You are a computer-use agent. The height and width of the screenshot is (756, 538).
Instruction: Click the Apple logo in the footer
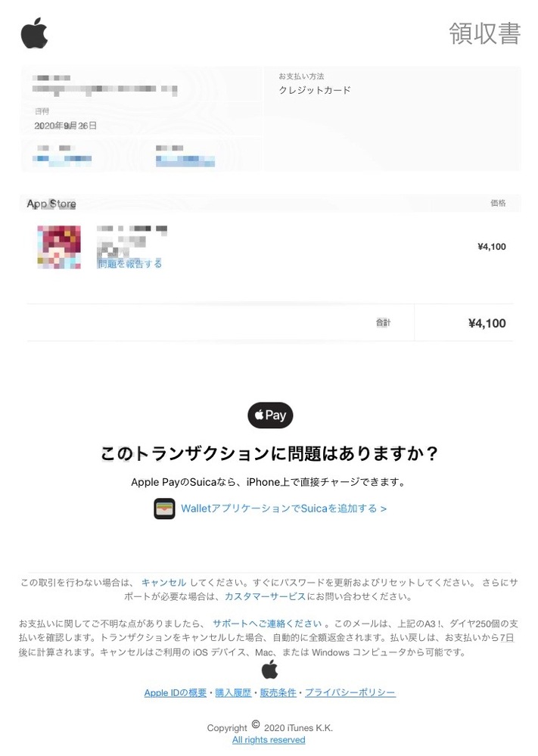pyautogui.click(x=269, y=670)
